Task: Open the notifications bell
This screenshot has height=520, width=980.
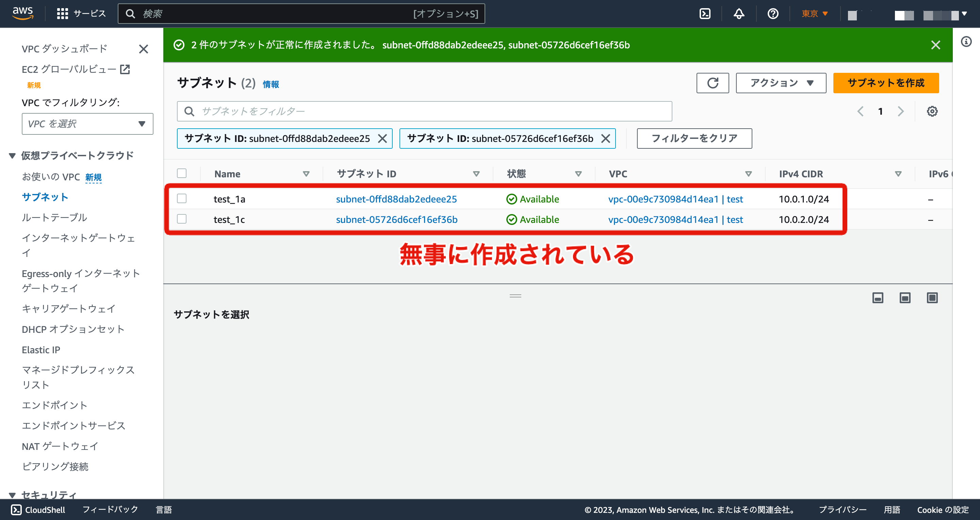Action: coord(739,14)
